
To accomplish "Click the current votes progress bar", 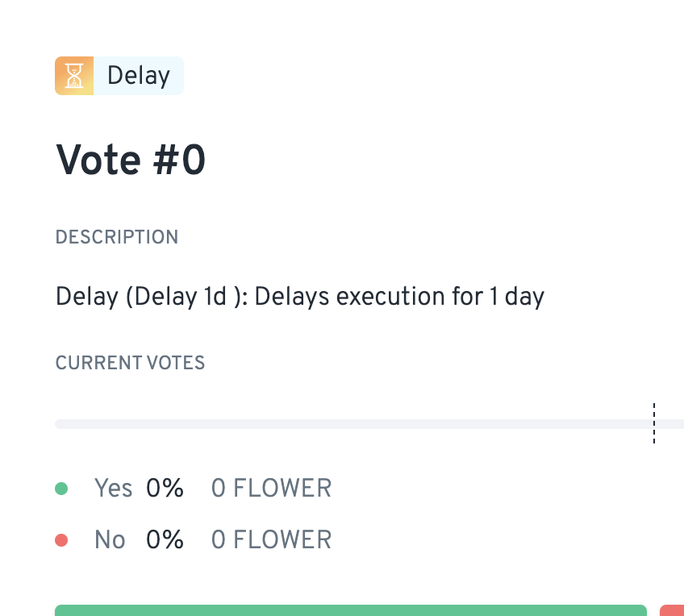I will click(x=355, y=424).
